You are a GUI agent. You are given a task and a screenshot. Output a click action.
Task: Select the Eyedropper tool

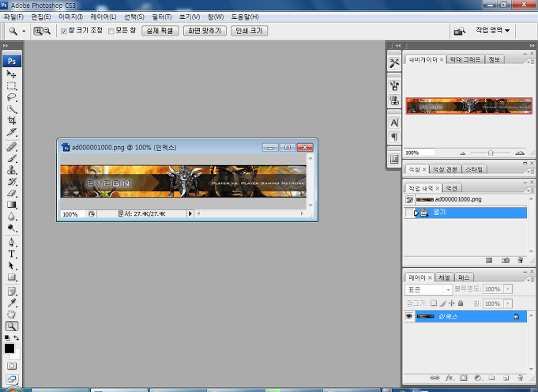[x=11, y=303]
